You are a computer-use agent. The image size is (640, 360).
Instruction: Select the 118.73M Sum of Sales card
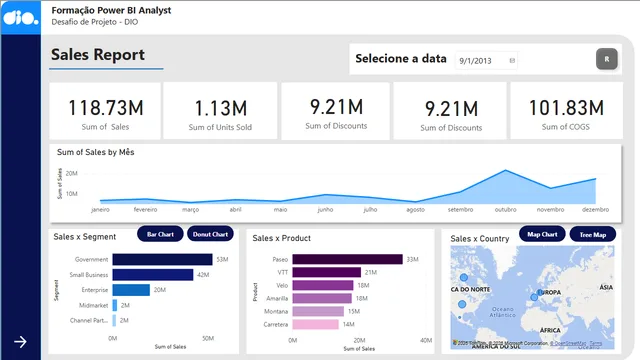[x=105, y=111]
